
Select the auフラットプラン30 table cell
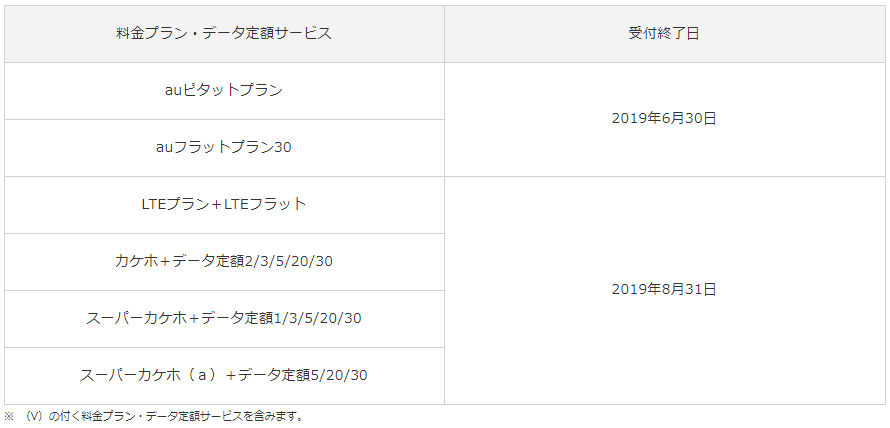(x=224, y=147)
